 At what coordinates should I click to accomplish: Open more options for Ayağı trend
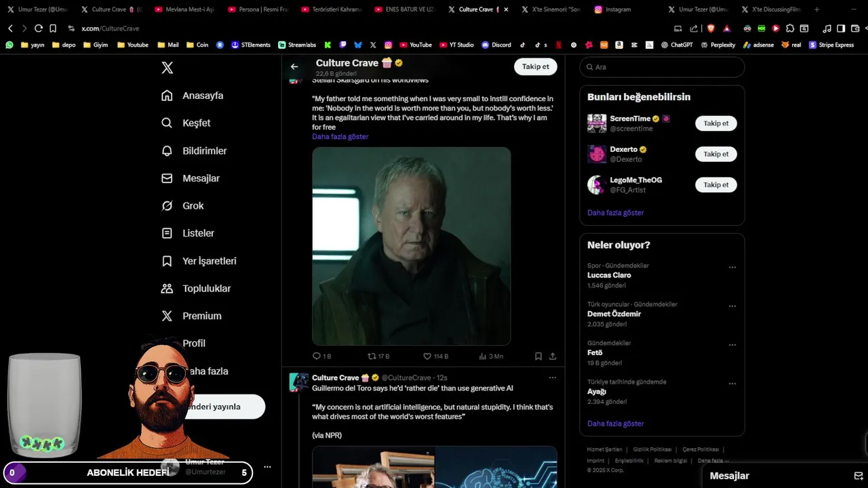coord(732,384)
